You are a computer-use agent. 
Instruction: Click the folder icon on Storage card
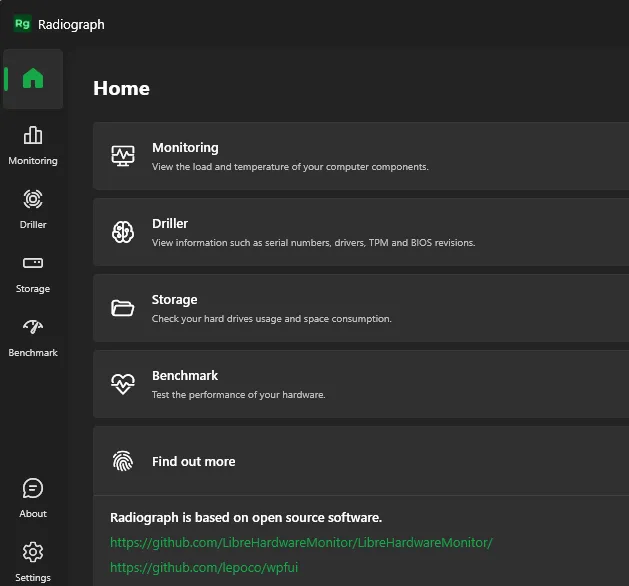pyautogui.click(x=123, y=308)
